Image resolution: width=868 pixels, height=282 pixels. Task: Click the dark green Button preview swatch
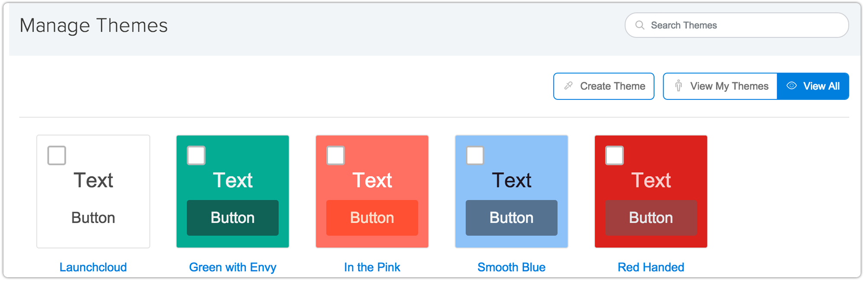coord(233,218)
